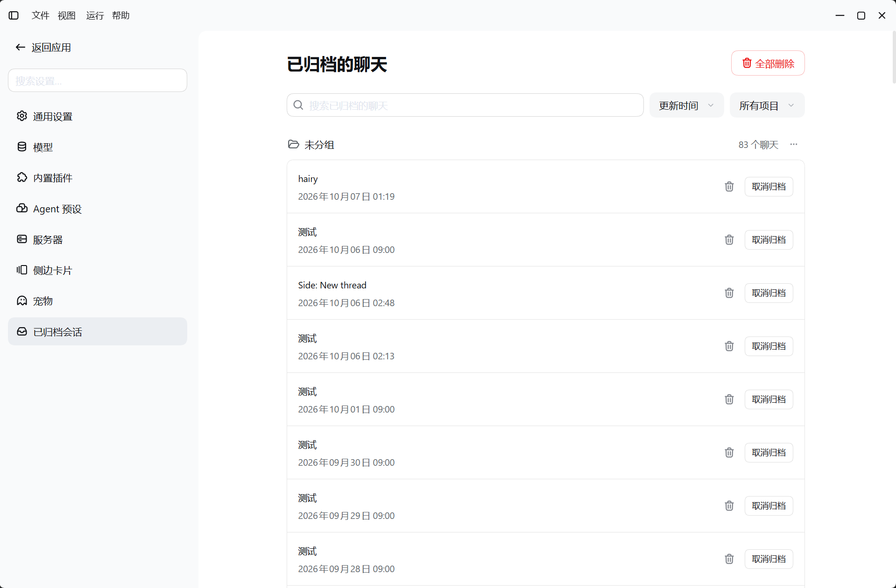
Task: Delete the hairy chat with trash icon
Action: (x=729, y=187)
